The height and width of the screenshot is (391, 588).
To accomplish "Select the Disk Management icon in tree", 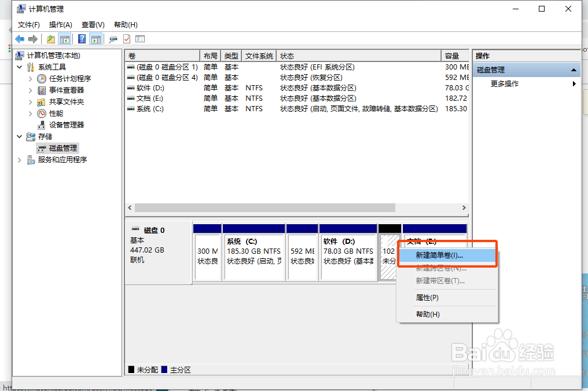I will pos(42,149).
